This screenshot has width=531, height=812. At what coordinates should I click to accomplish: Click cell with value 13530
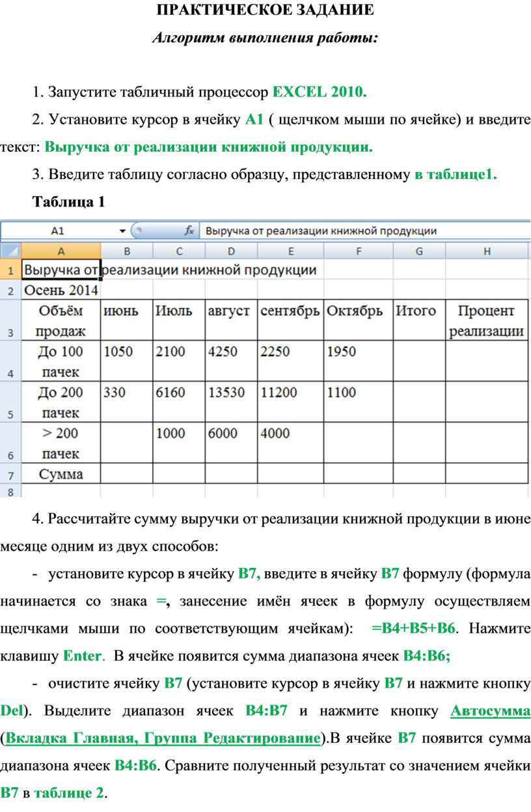(x=232, y=402)
